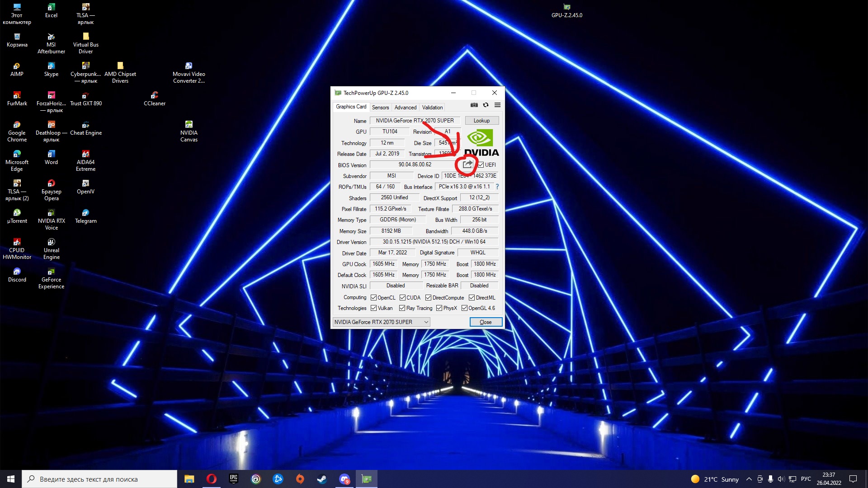Click the Bus Interface question mark

(x=497, y=187)
